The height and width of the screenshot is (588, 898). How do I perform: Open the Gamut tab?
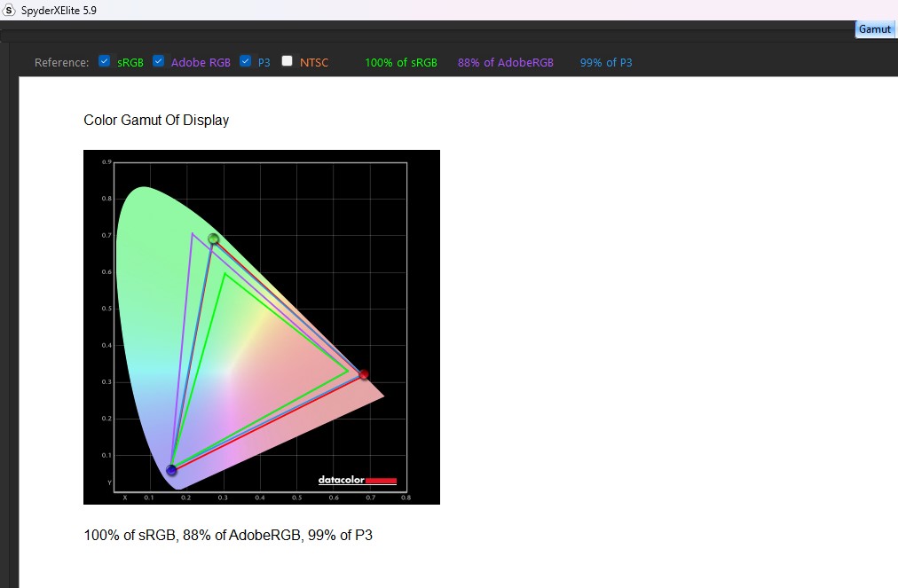(x=874, y=29)
